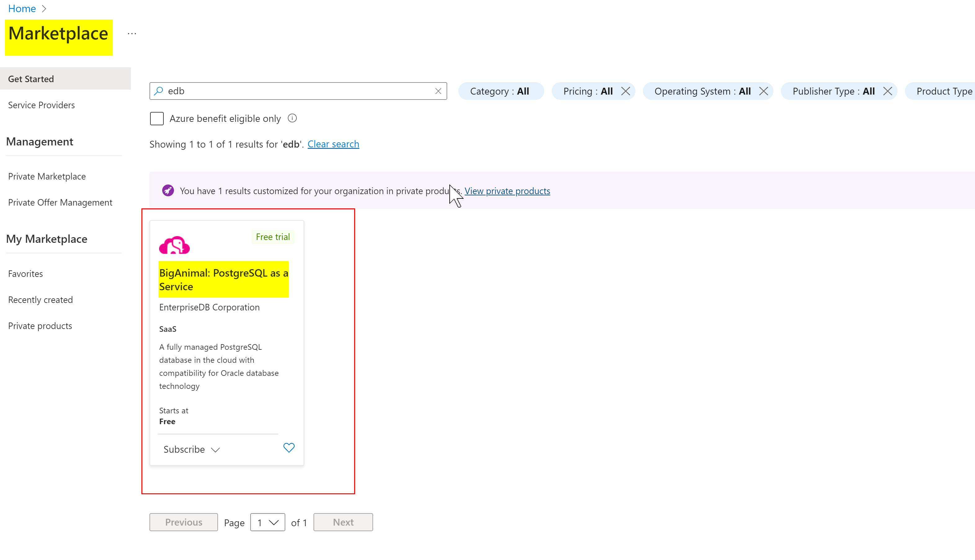Open the Operating System : All filter
Viewport: 975px width, 560px height.
(x=702, y=91)
